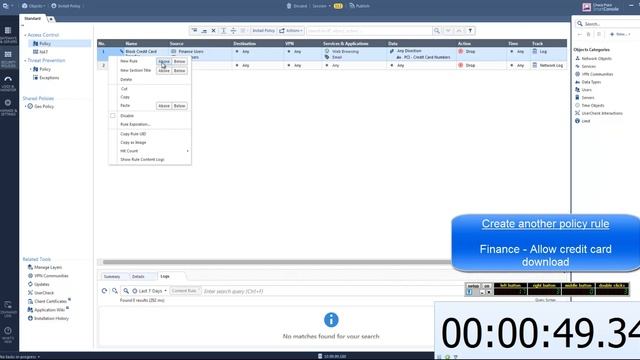640x360 pixels.
Task: Open the Updates related tool
Action: pyautogui.click(x=39, y=284)
